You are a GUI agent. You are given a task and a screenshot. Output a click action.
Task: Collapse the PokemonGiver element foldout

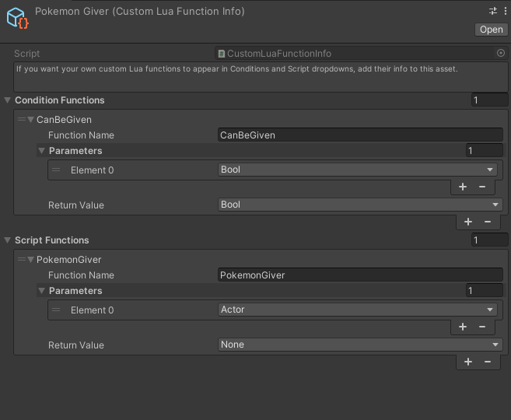click(x=30, y=260)
